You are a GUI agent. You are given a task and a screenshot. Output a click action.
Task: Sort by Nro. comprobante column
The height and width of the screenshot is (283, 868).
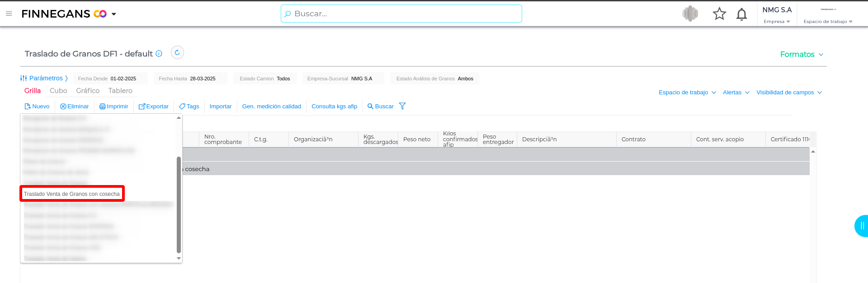(224, 139)
